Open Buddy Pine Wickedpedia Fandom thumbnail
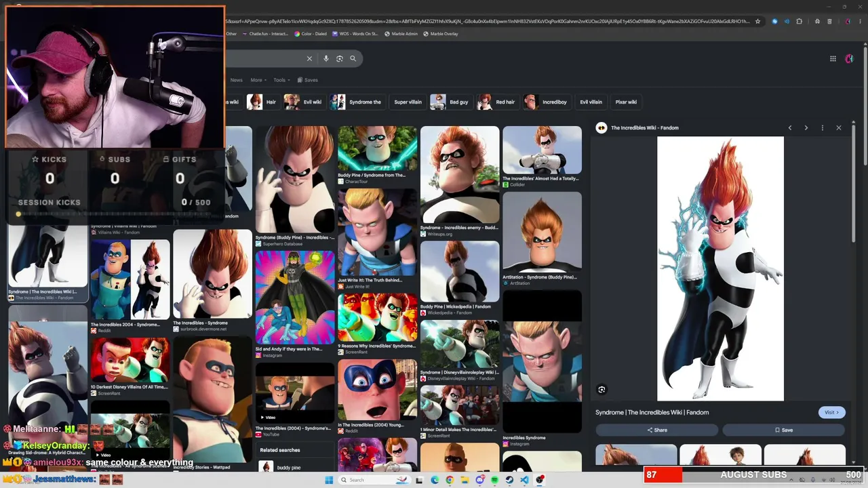The height and width of the screenshot is (488, 868). point(460,271)
